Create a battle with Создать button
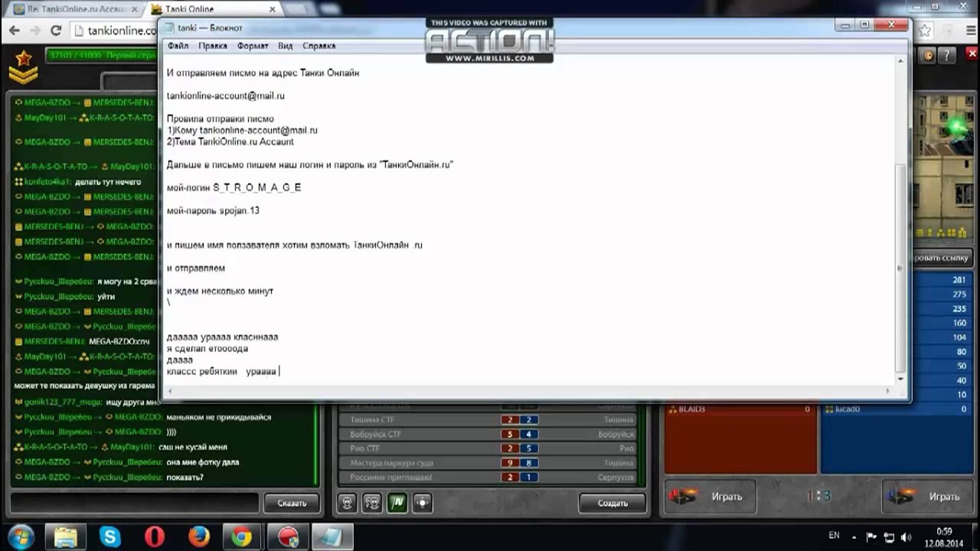The height and width of the screenshot is (551, 980). [x=613, y=503]
